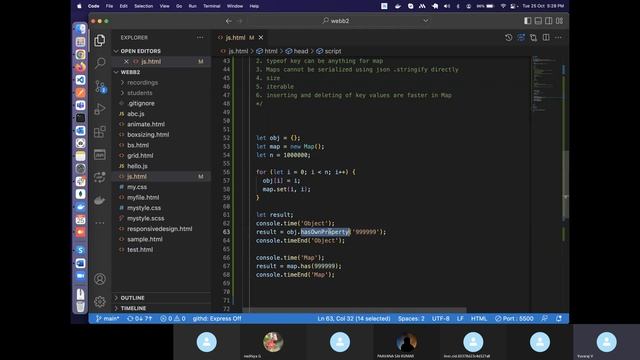
Task: Open the File menu
Action: click(x=109, y=6)
